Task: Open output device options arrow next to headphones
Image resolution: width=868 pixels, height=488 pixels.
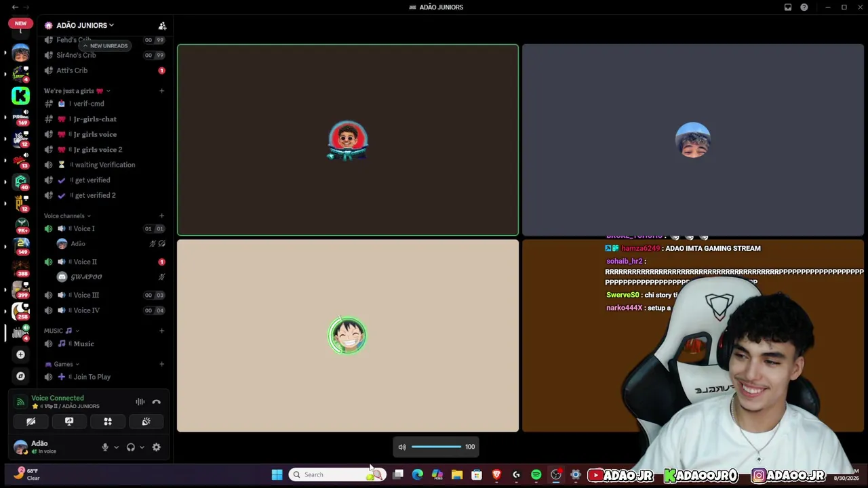Action: (x=142, y=447)
